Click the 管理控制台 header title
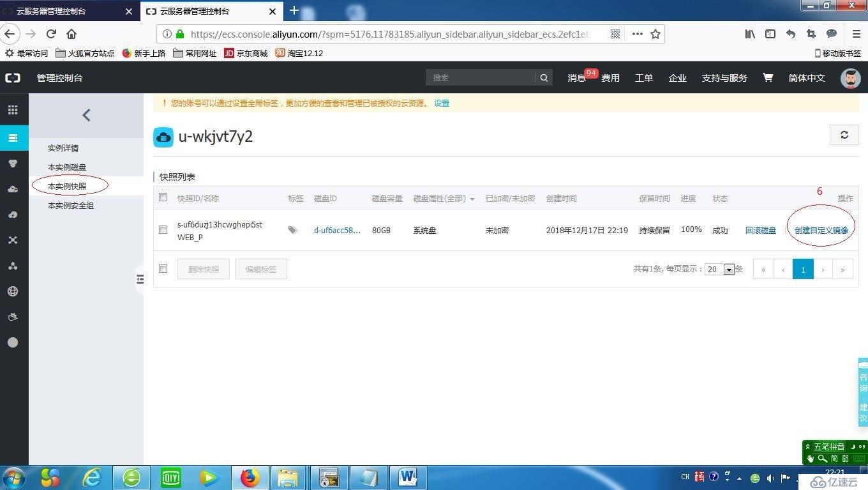Screen dimensions: 868x490 pyautogui.click(x=59, y=78)
